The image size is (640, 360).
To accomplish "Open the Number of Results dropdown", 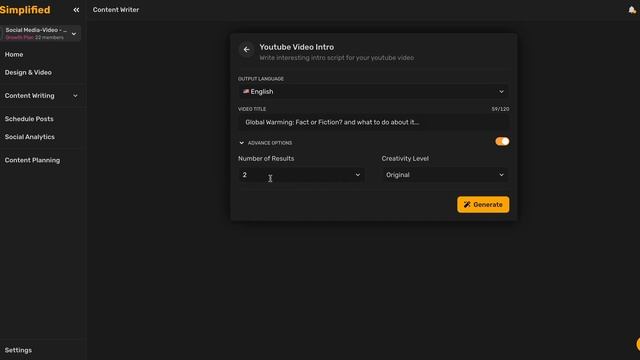I will [x=301, y=175].
